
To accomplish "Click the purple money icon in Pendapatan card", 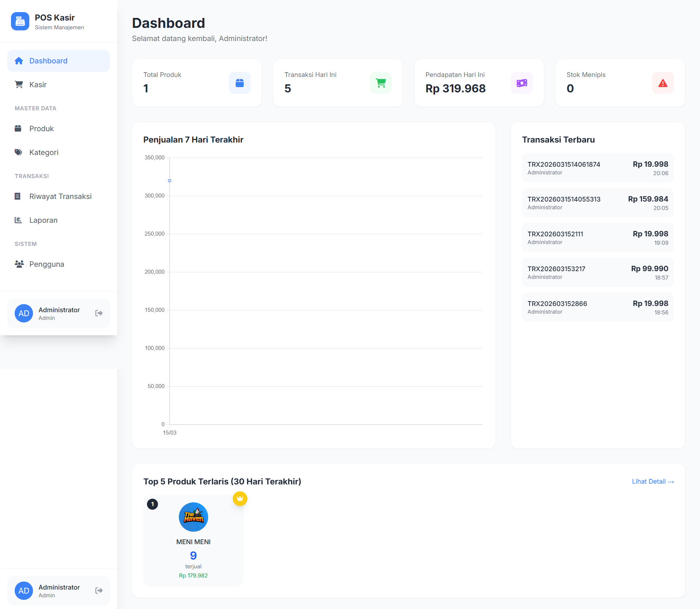I will click(522, 83).
